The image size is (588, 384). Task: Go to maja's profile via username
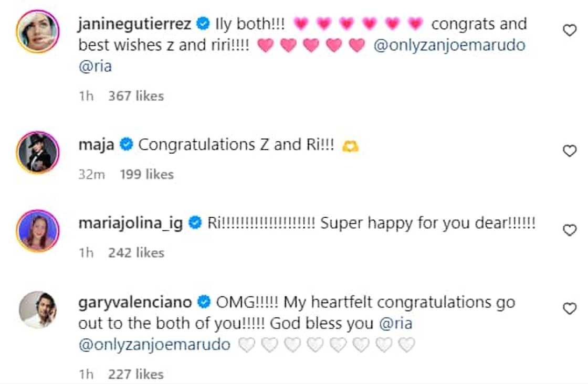tap(96, 145)
